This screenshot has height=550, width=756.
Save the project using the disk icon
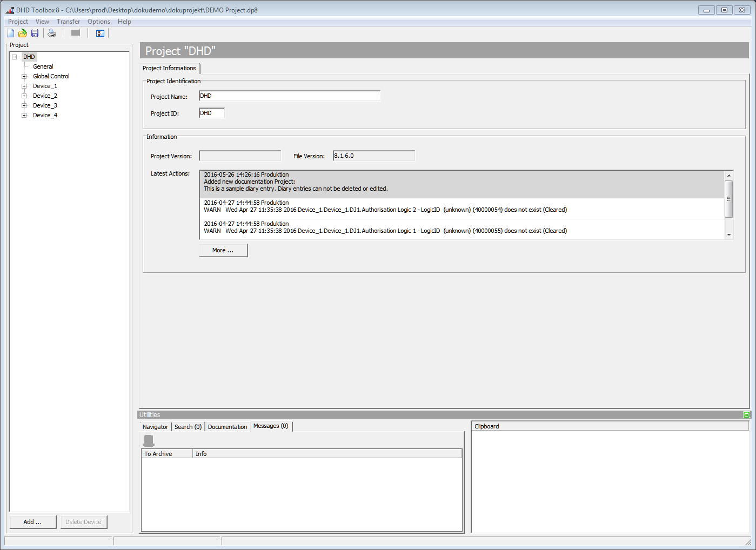click(35, 33)
